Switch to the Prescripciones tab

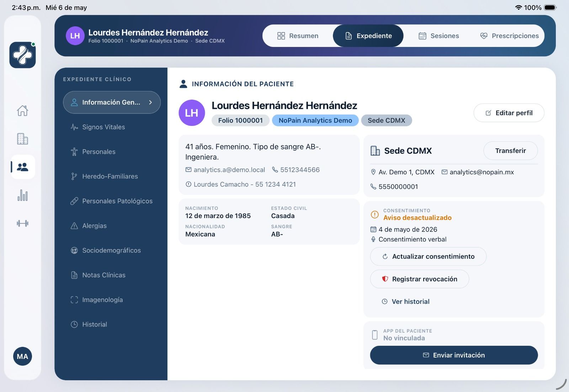coord(509,36)
